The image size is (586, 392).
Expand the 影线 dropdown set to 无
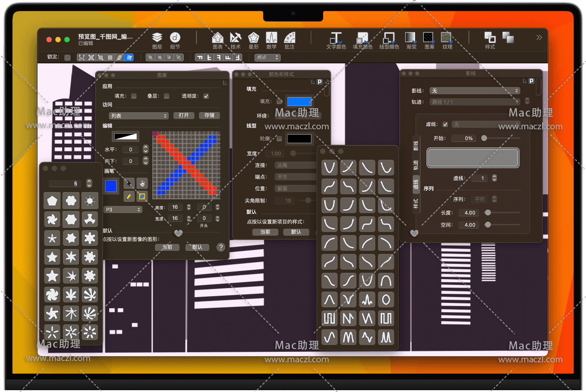coord(475,91)
